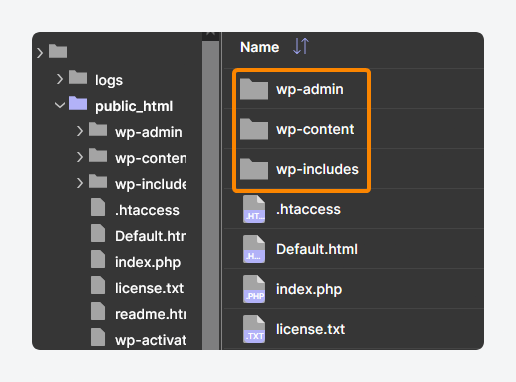
Task: Select .htaccess name in file list
Action: coord(308,209)
